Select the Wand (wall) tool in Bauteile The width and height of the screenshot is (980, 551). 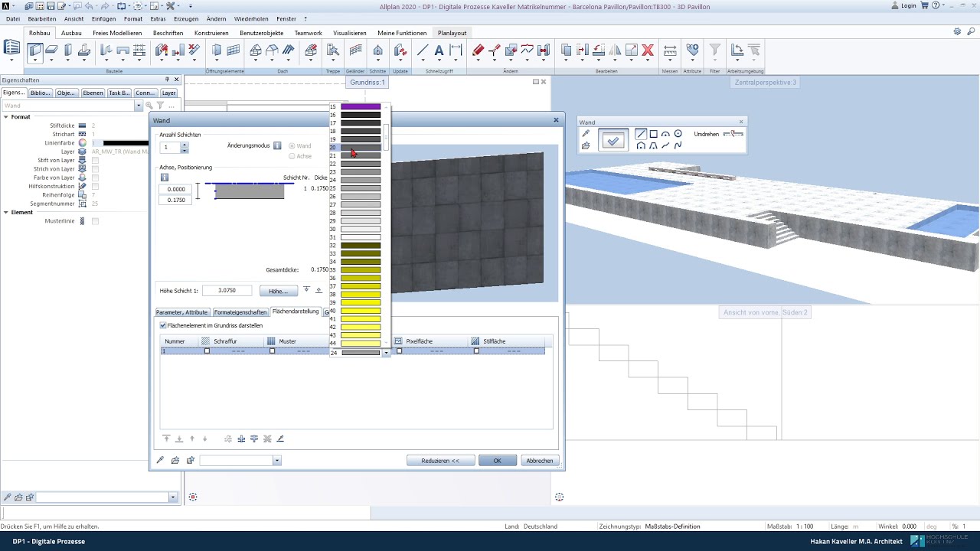35,51
